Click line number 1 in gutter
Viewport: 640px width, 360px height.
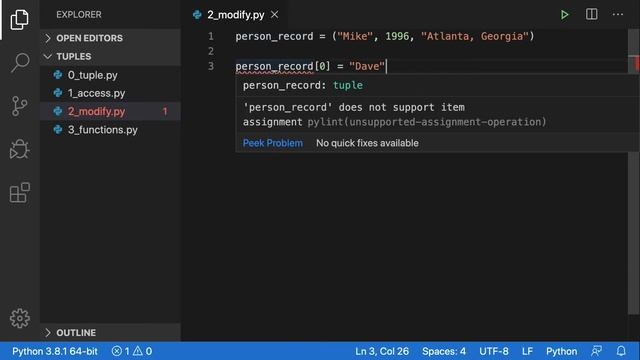pos(211,36)
